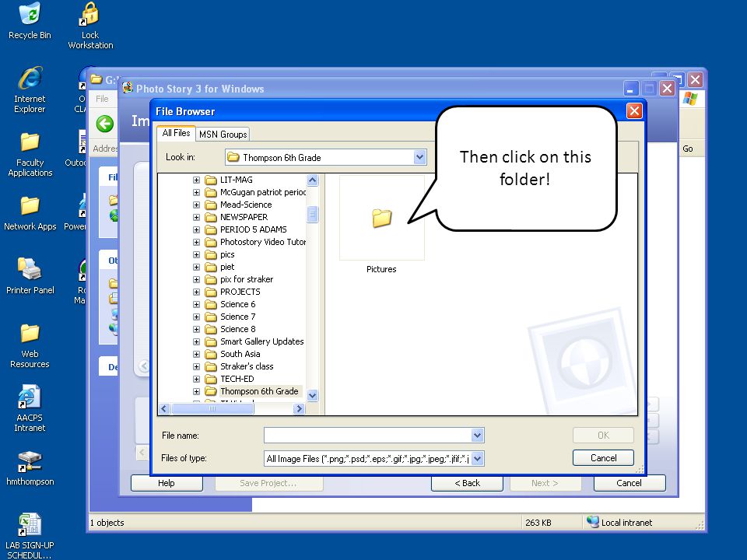Select the piet folder in tree
The width and height of the screenshot is (747, 560).
(x=227, y=267)
